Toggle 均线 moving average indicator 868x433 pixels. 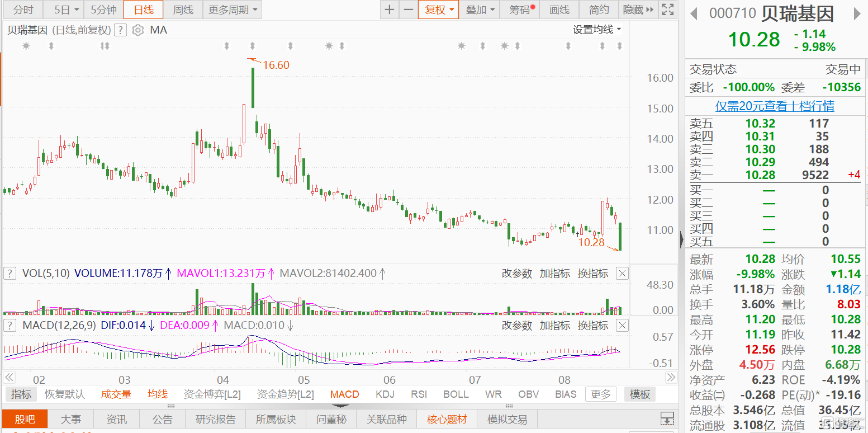tap(158, 394)
